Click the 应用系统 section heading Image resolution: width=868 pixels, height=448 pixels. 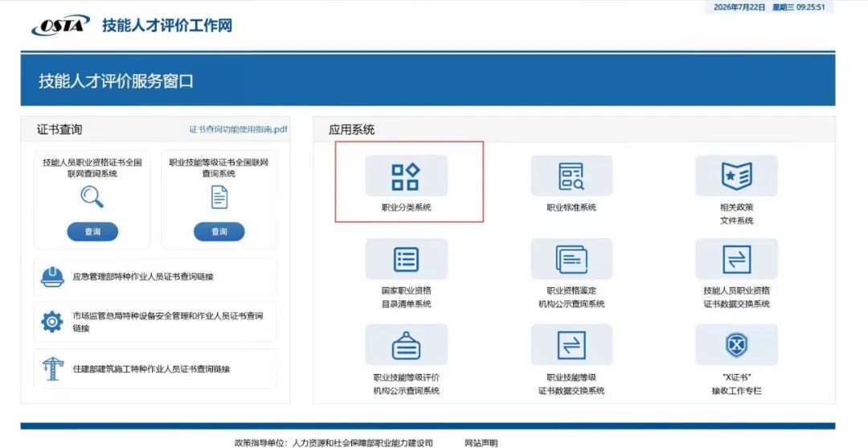coord(351,129)
